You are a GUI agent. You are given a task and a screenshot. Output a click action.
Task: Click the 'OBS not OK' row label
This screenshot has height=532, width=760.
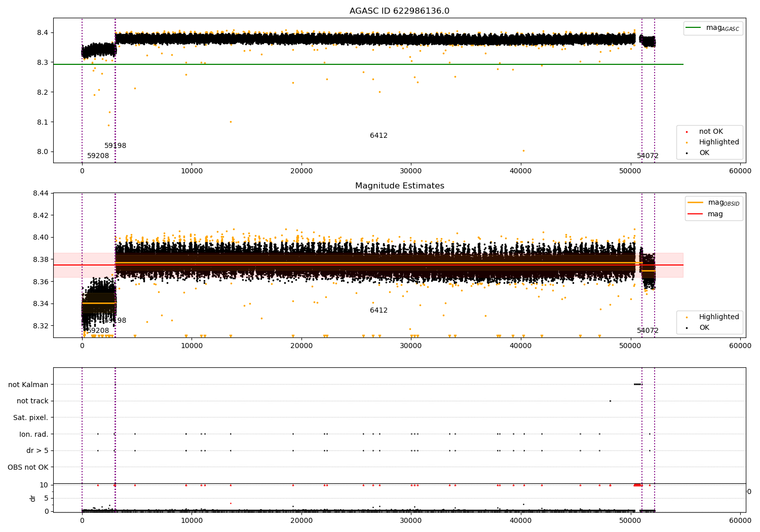click(28, 467)
